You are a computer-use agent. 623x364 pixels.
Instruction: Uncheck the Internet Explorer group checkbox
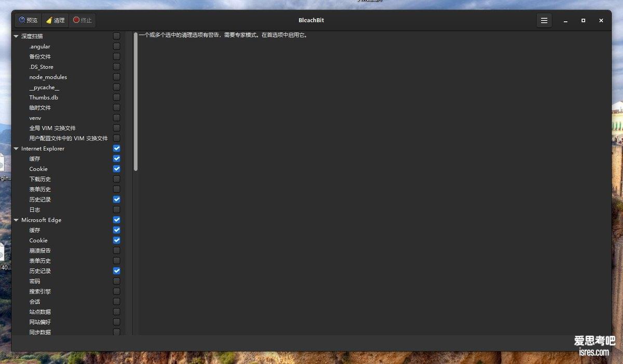(116, 148)
